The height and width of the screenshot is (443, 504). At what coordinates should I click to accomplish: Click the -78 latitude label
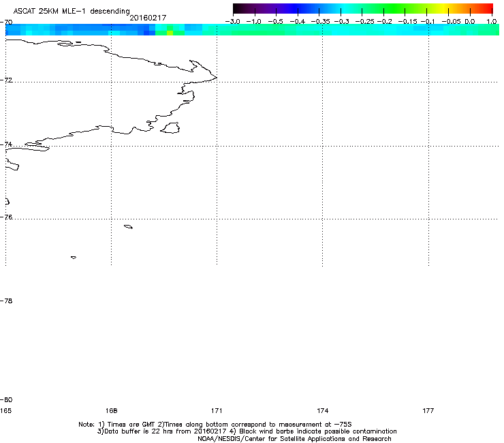(6, 301)
